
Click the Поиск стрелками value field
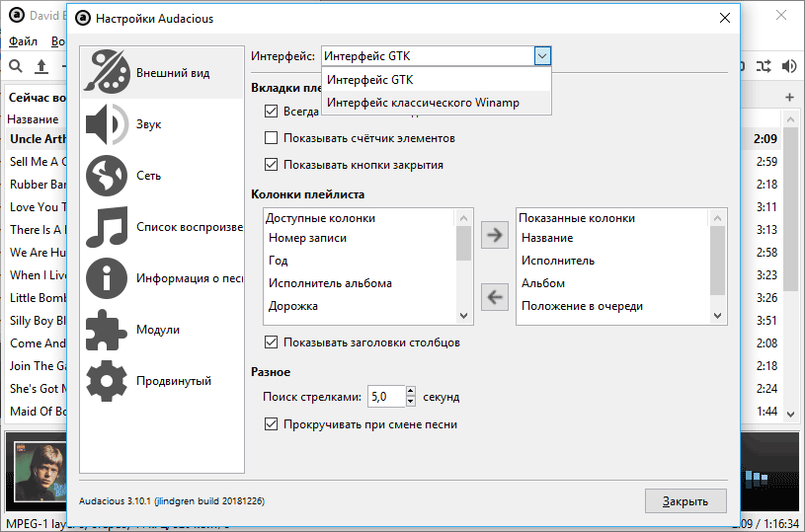[x=386, y=397]
